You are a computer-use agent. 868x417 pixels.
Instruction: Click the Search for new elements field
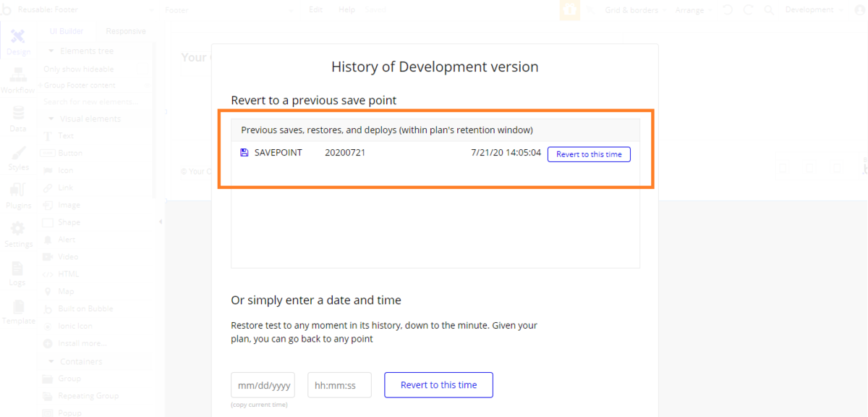point(94,101)
